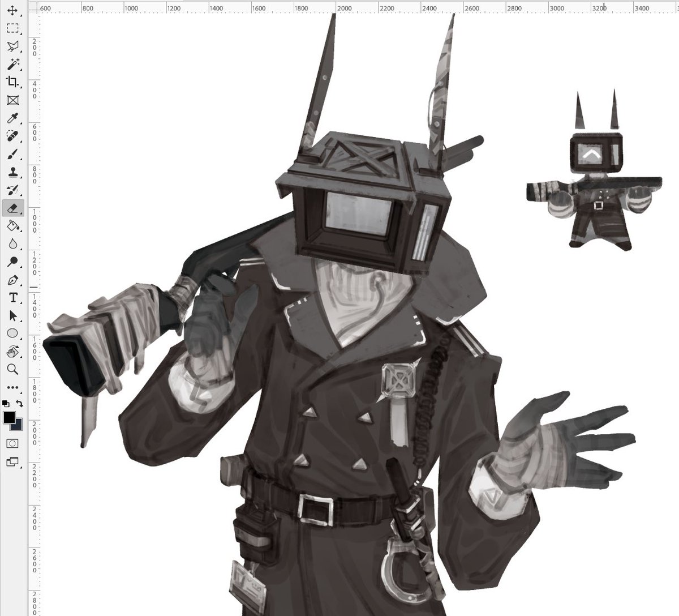Select the Brush tool

[12, 154]
